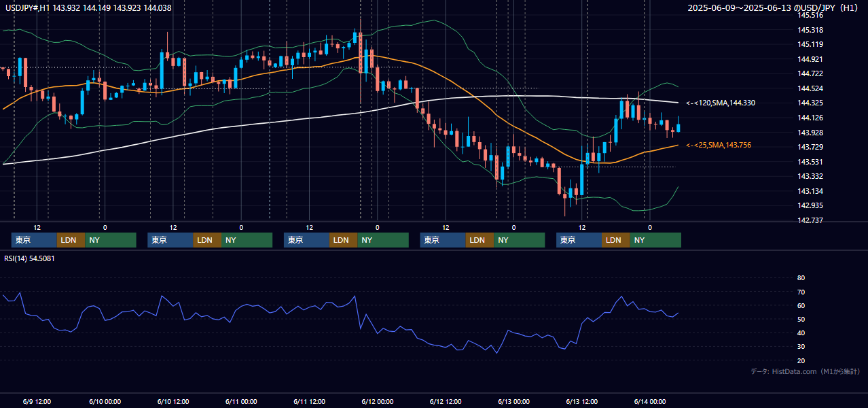Viewport: 868px width, 408px height.
Task: Select the 6/10 12:00 date tick
Action: click(x=173, y=401)
